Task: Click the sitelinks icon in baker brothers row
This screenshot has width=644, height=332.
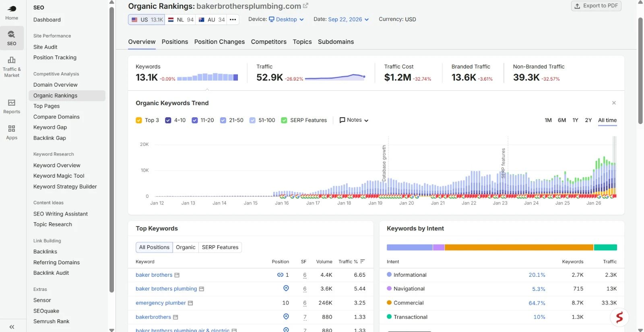Action: (280, 275)
